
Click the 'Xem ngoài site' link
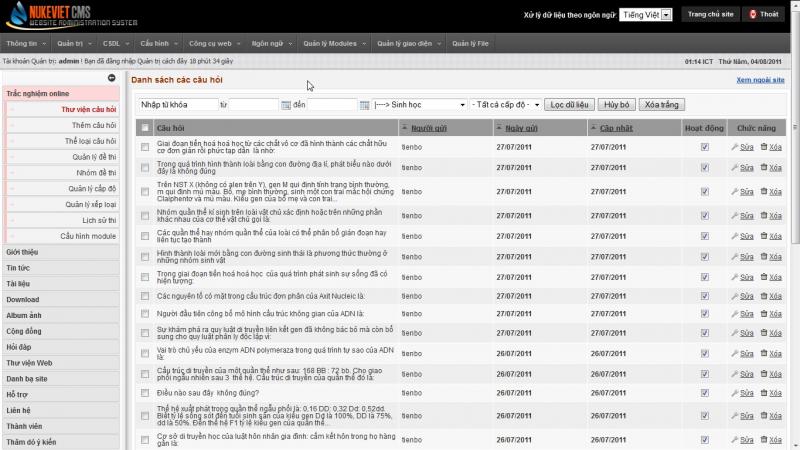[760, 80]
